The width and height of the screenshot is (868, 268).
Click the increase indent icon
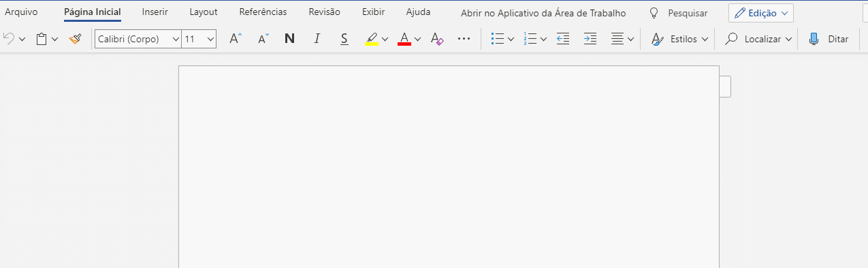pos(590,39)
